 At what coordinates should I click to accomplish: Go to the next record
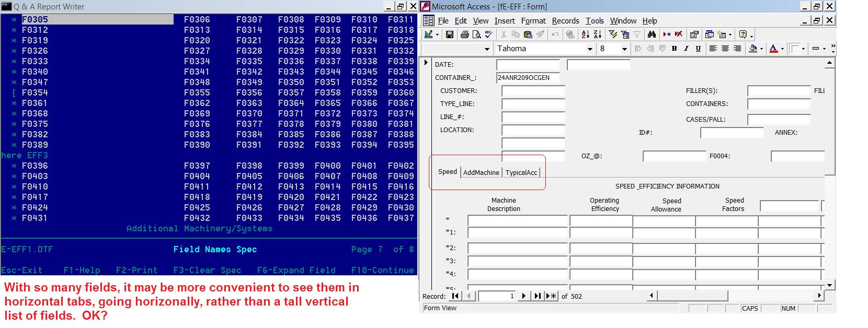click(x=523, y=296)
